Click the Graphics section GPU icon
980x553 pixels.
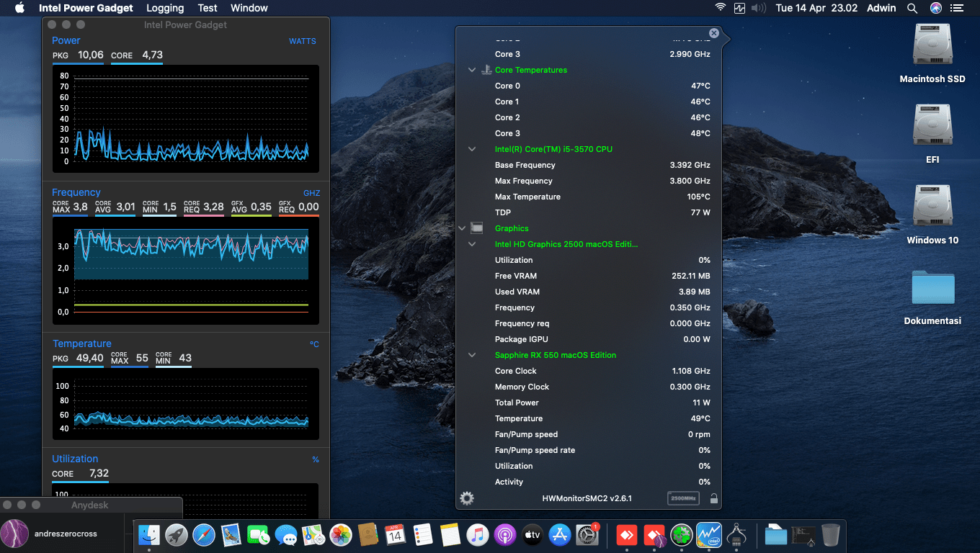click(476, 228)
